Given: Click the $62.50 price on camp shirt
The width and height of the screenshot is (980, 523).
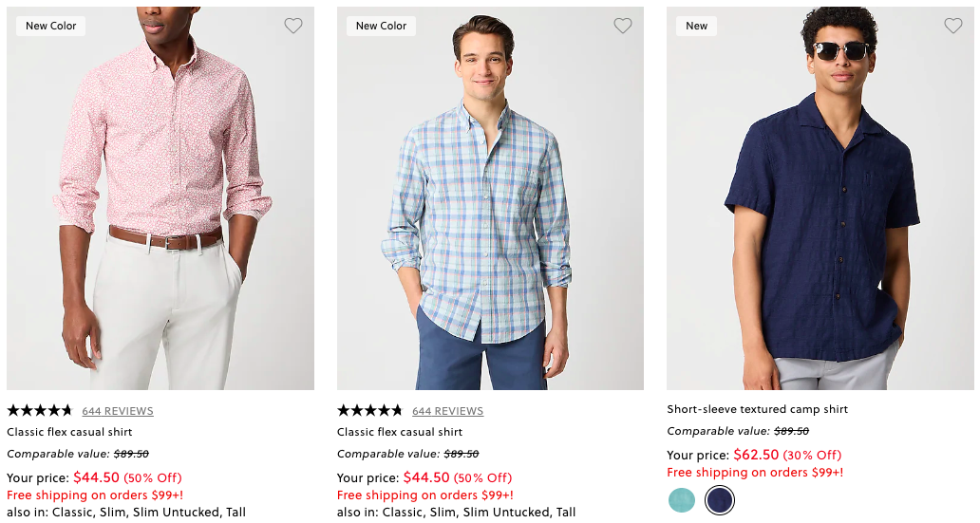Looking at the screenshot, I should [756, 455].
